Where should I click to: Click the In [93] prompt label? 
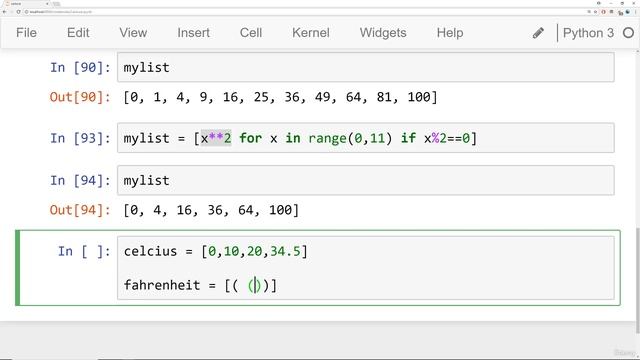tap(80, 138)
